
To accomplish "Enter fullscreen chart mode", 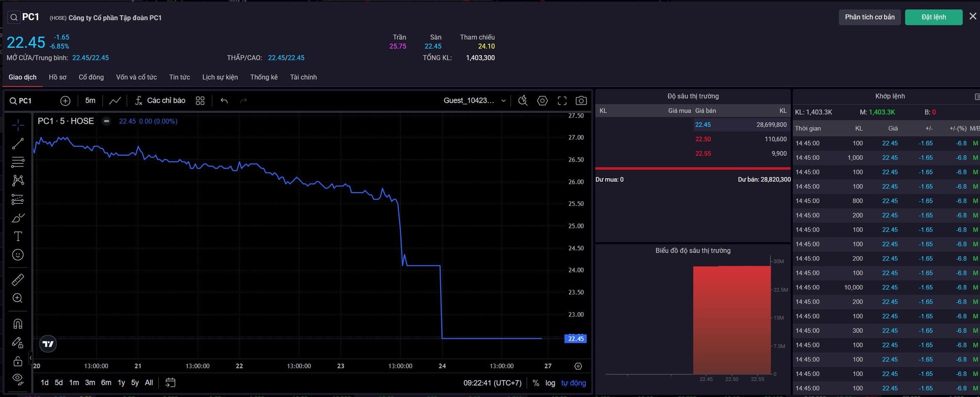I will pos(562,101).
